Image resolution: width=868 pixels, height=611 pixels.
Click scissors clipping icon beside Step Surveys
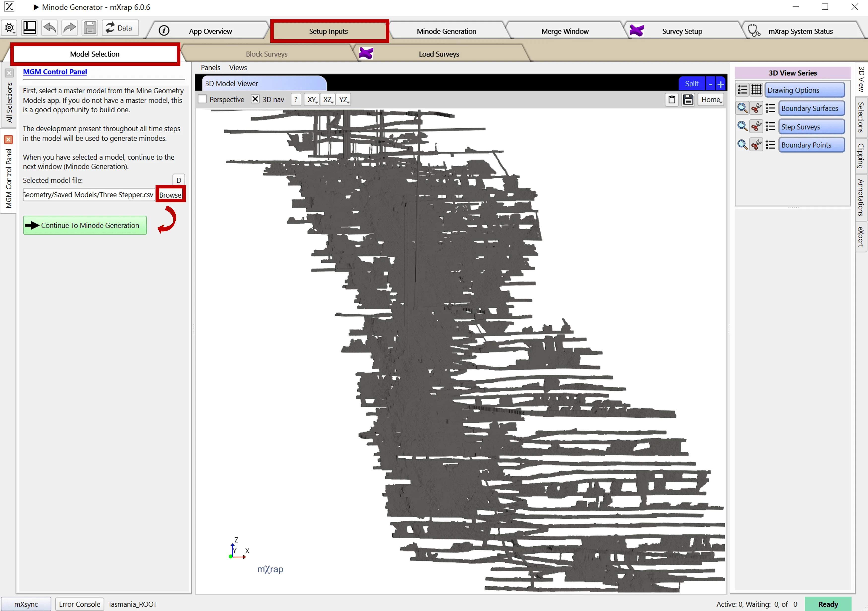[756, 127]
